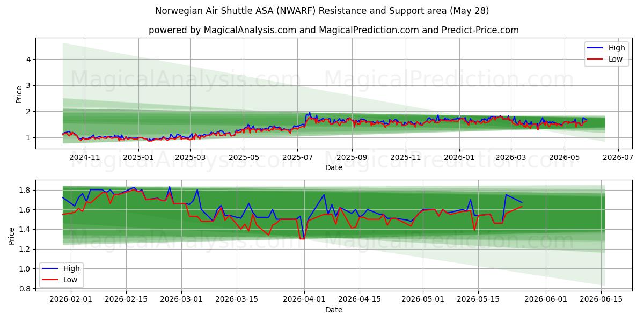The height and width of the screenshot is (322, 644).
Task: Click the '2025-07' x-axis label
Action: (x=298, y=158)
